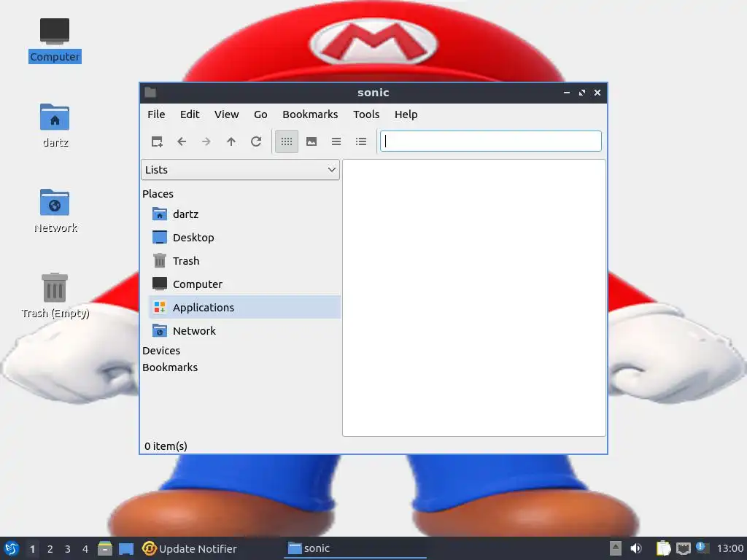Click the 13:00 clock
This screenshot has width=747, height=560.
point(730,548)
